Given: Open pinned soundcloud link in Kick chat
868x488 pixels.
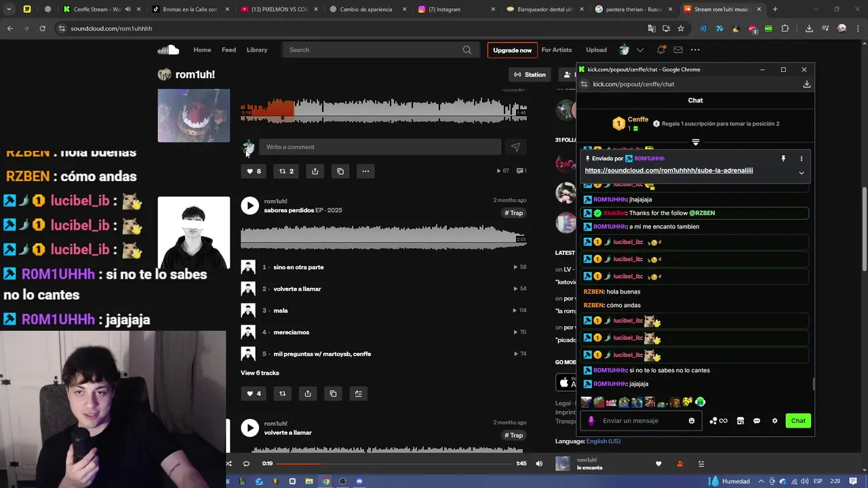Looking at the screenshot, I should point(669,171).
